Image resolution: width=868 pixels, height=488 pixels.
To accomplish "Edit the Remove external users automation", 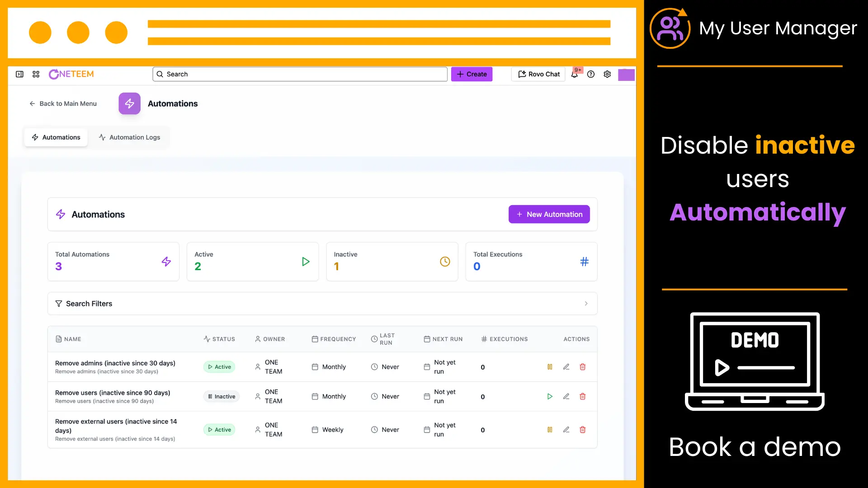I will click(x=566, y=430).
